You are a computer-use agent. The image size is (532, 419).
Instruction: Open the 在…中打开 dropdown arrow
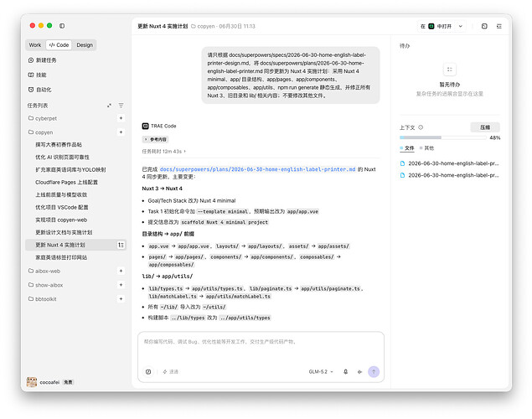point(461,26)
